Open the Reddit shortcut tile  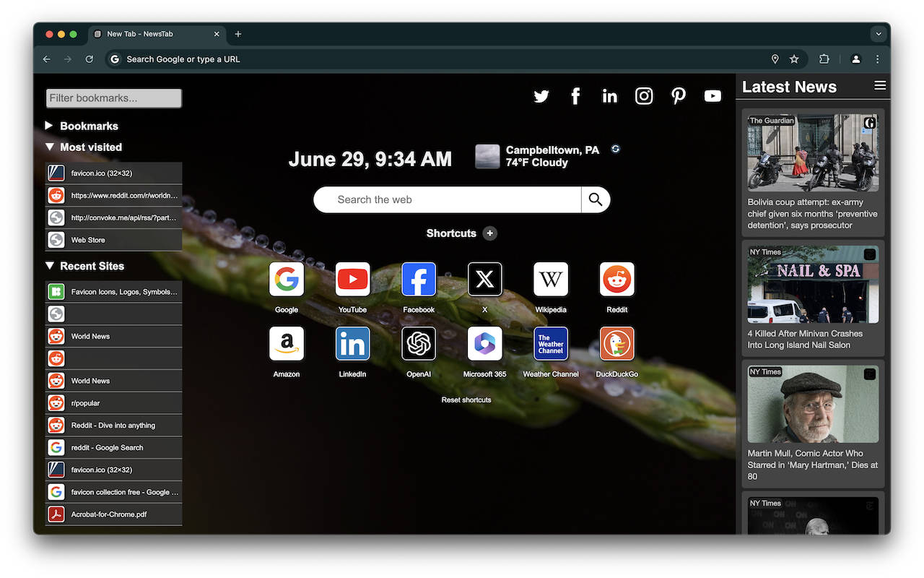click(617, 280)
